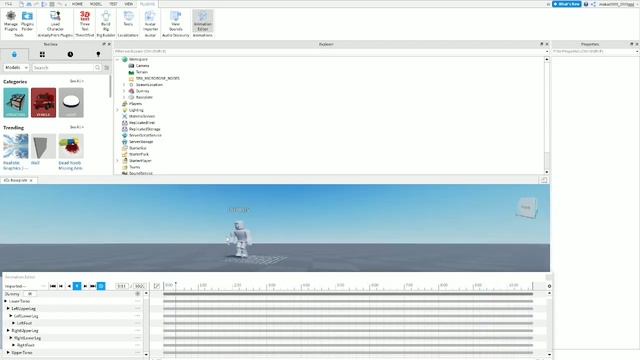Click the Toolbox search magnifier icon

[x=97, y=67]
